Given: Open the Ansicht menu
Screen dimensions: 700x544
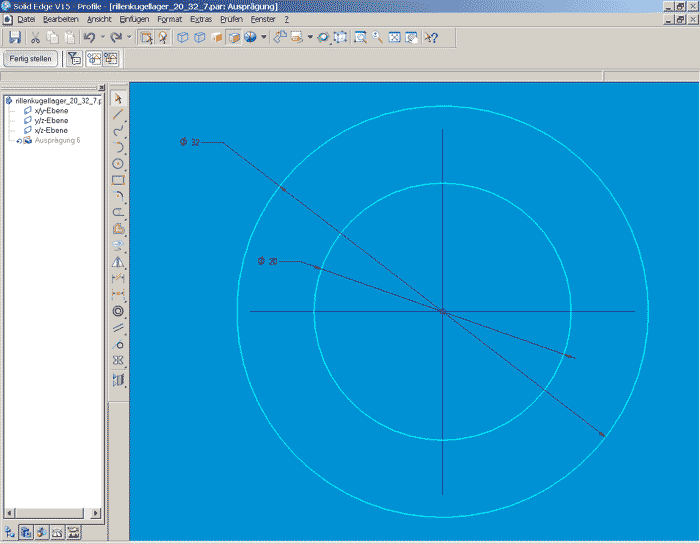Looking at the screenshot, I should (x=99, y=19).
